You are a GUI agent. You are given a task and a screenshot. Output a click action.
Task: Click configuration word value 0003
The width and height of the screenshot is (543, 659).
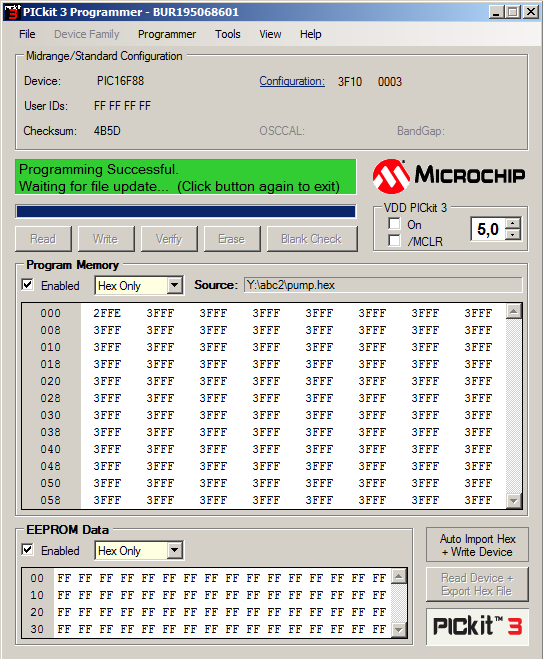click(x=390, y=82)
